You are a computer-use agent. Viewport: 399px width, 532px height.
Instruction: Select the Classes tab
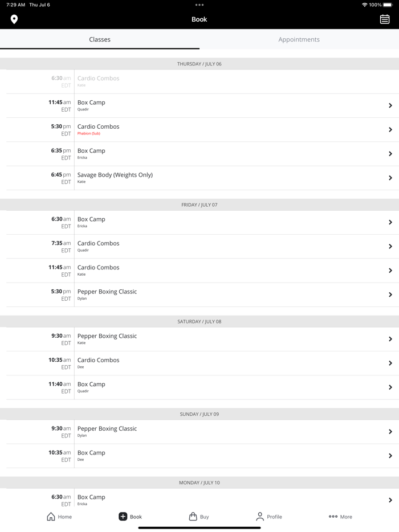coord(100,39)
